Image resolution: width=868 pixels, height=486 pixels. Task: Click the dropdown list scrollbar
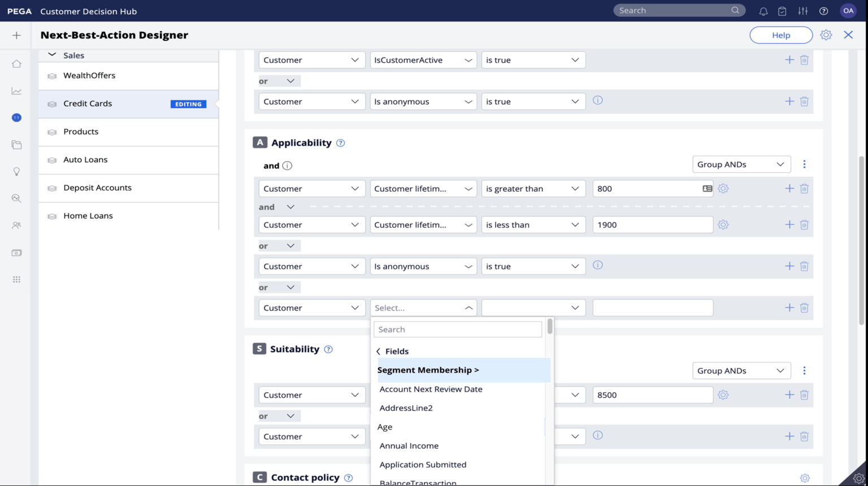coord(549,327)
